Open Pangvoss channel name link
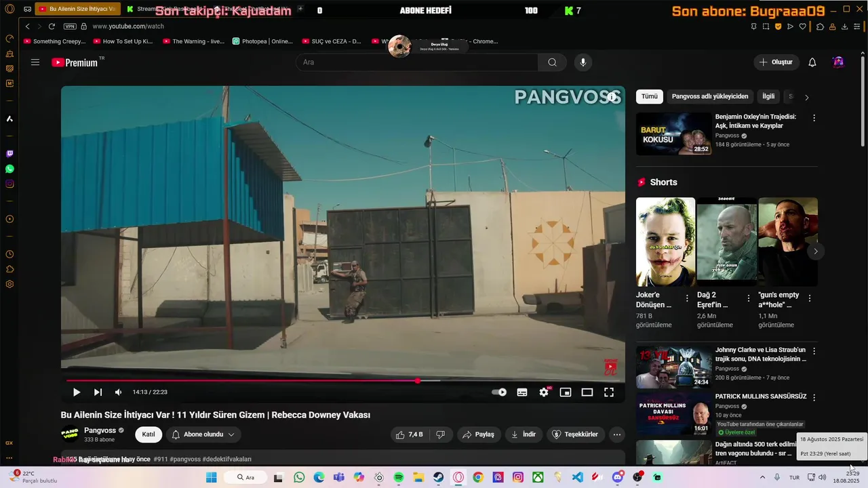868x488 pixels. coord(100,430)
